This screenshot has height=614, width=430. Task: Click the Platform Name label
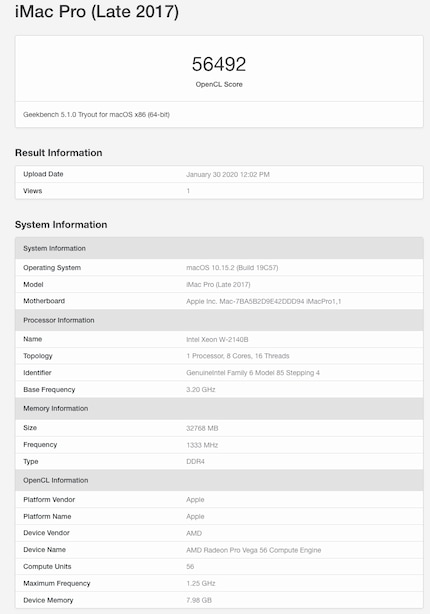pyautogui.click(x=47, y=516)
